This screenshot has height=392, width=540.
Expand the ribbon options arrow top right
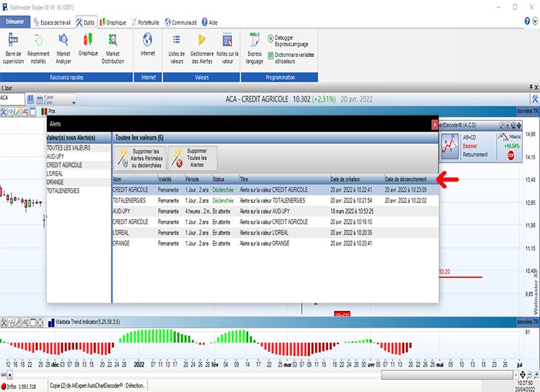click(535, 21)
